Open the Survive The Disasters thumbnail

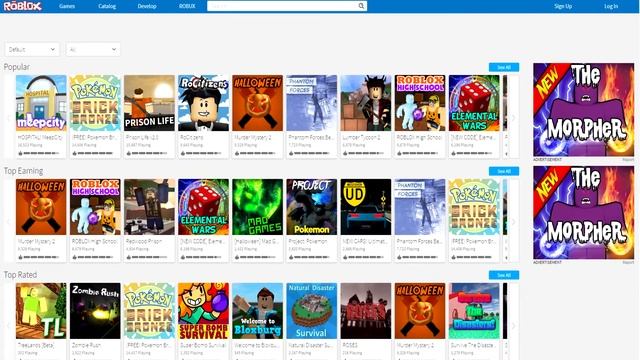pos(474,311)
